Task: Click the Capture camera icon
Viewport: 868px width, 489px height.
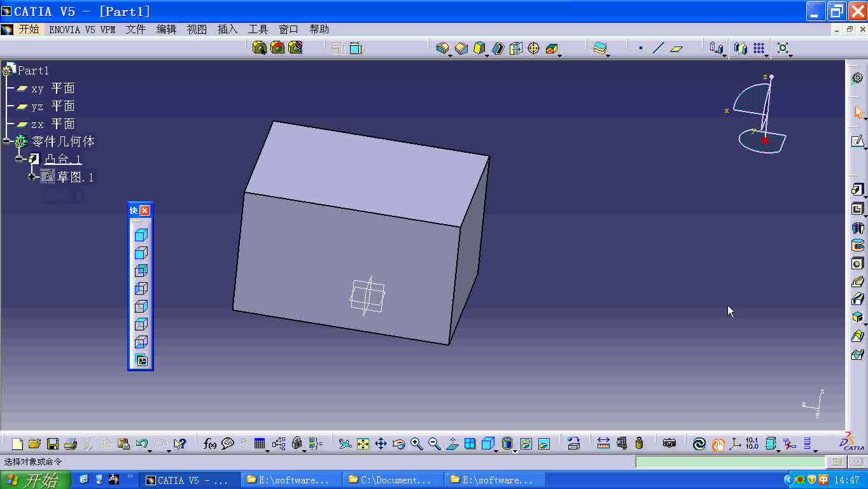Action: point(669,443)
